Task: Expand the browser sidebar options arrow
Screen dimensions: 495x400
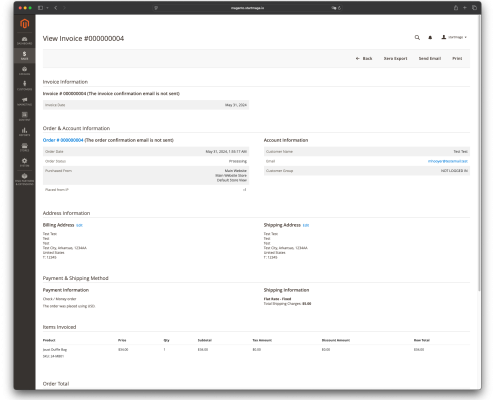Action: pyautogui.click(x=47, y=8)
